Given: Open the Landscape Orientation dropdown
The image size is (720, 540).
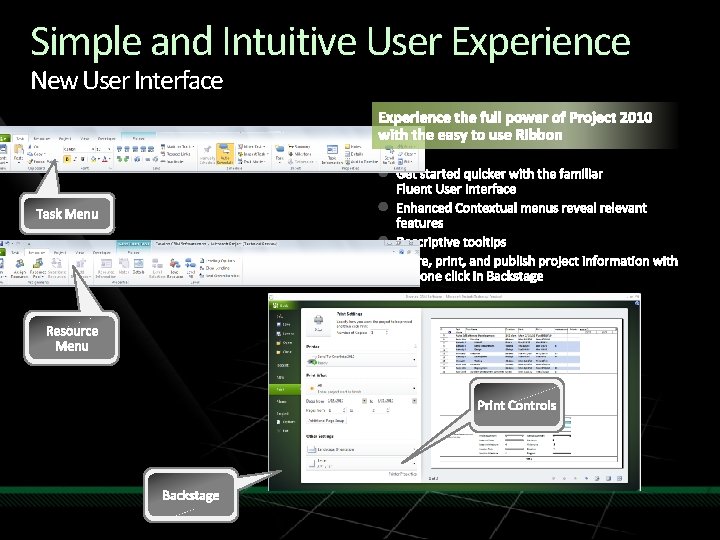Looking at the screenshot, I should point(361,450).
